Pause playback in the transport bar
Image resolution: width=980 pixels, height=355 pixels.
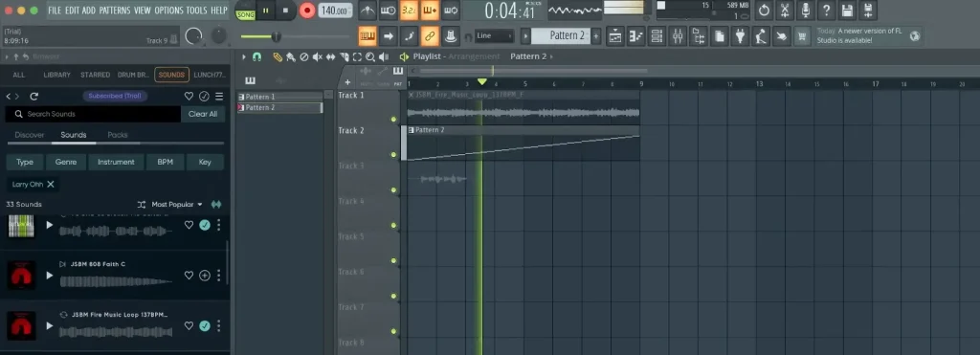pos(266,10)
